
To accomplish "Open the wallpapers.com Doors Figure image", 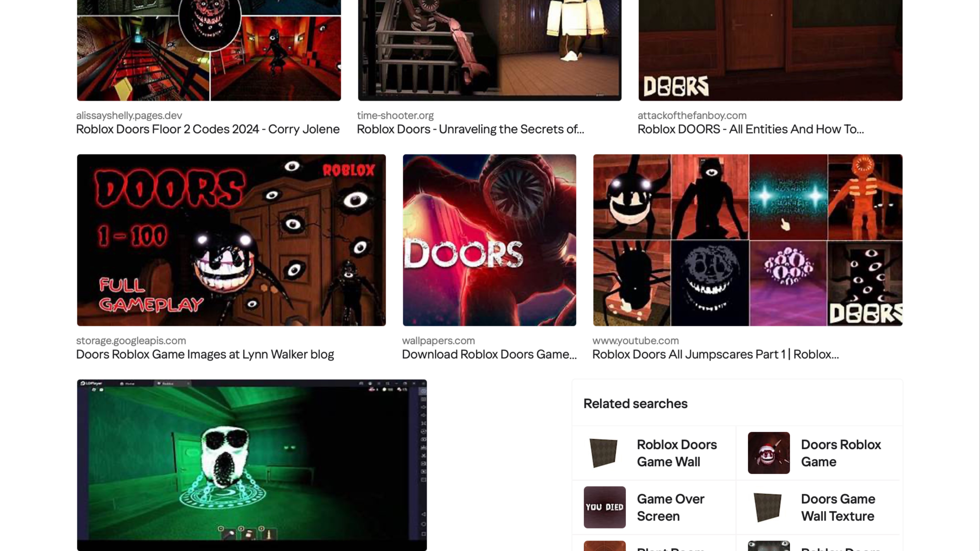I will pos(489,240).
